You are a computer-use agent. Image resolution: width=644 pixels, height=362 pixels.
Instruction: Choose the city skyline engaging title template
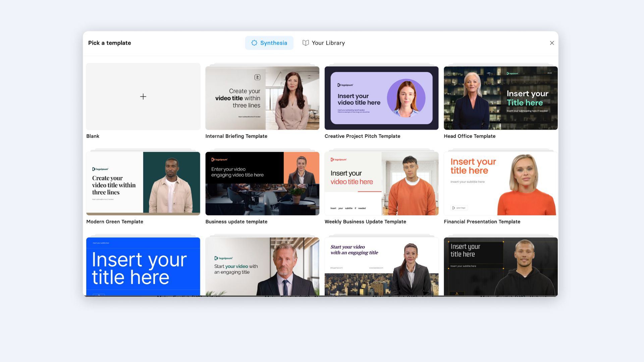(381, 266)
